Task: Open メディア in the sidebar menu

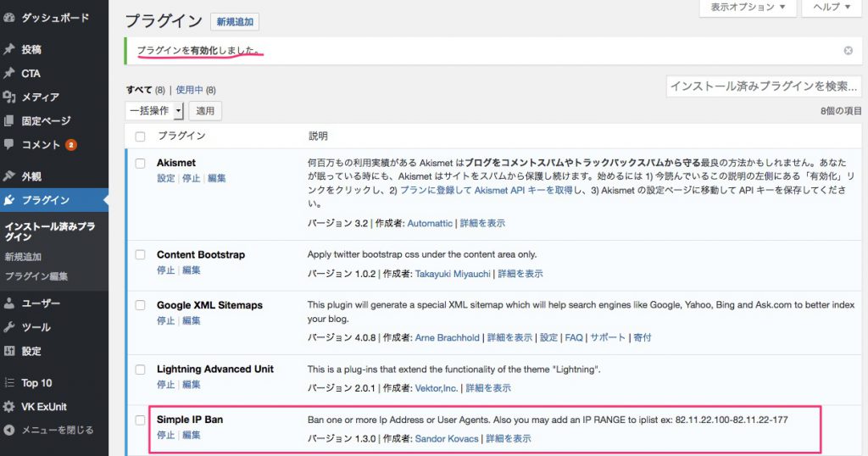Action: (40, 97)
